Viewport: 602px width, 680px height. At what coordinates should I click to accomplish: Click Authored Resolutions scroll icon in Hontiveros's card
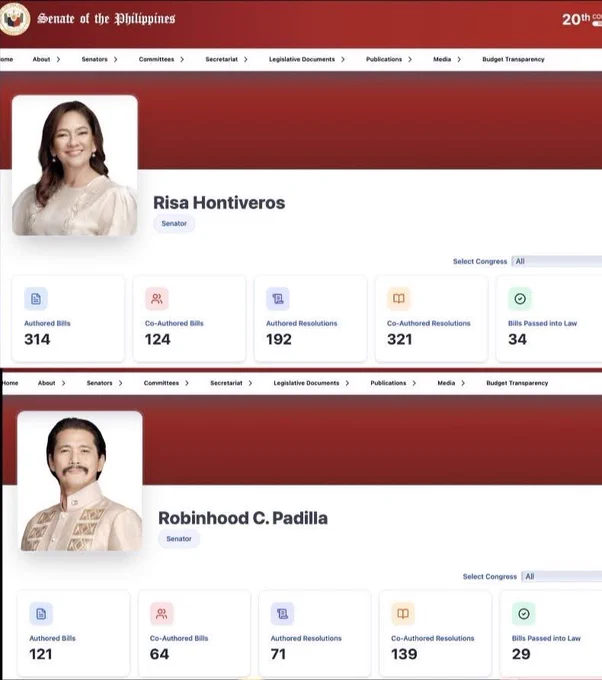point(278,299)
